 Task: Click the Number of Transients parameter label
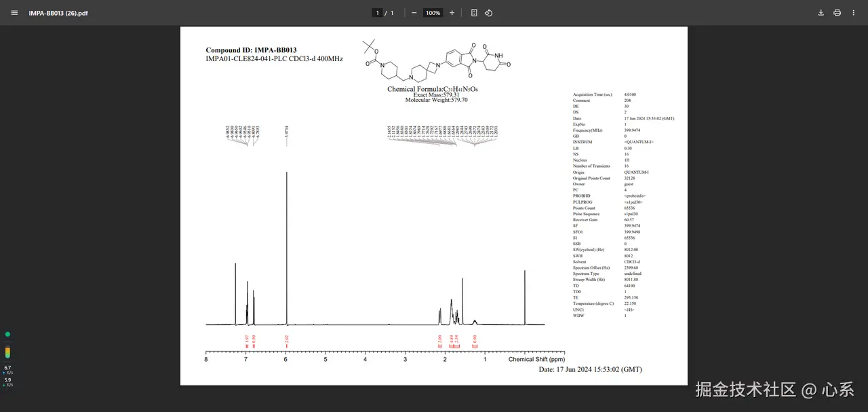pyautogui.click(x=591, y=166)
